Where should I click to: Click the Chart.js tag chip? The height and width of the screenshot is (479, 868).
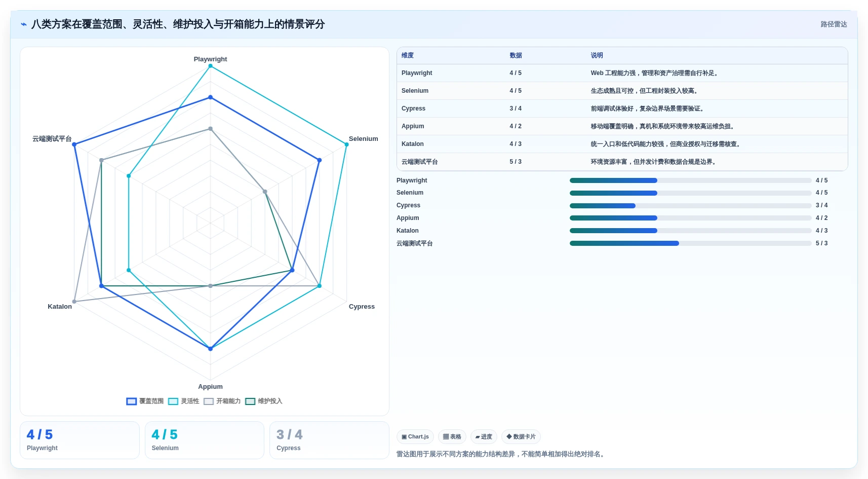[x=415, y=437]
